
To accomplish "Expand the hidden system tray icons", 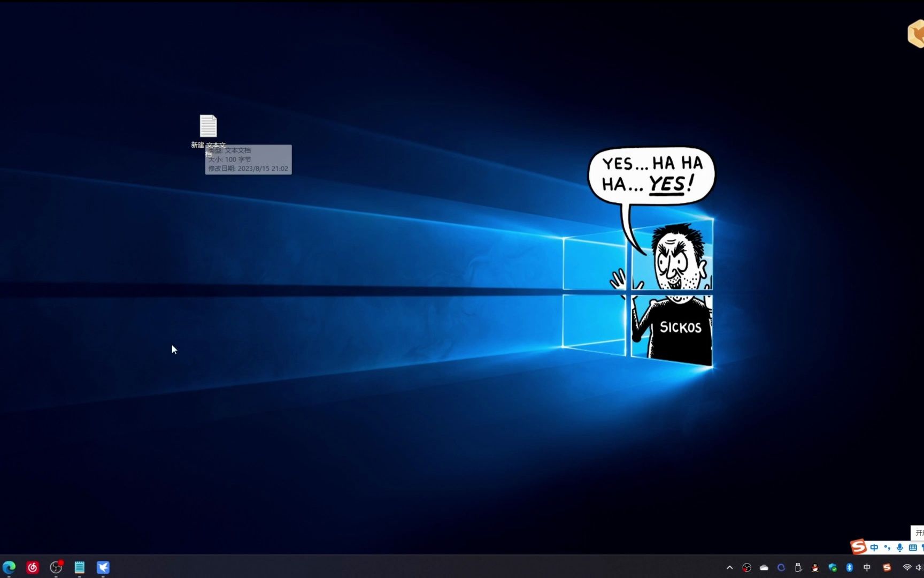I will [729, 567].
